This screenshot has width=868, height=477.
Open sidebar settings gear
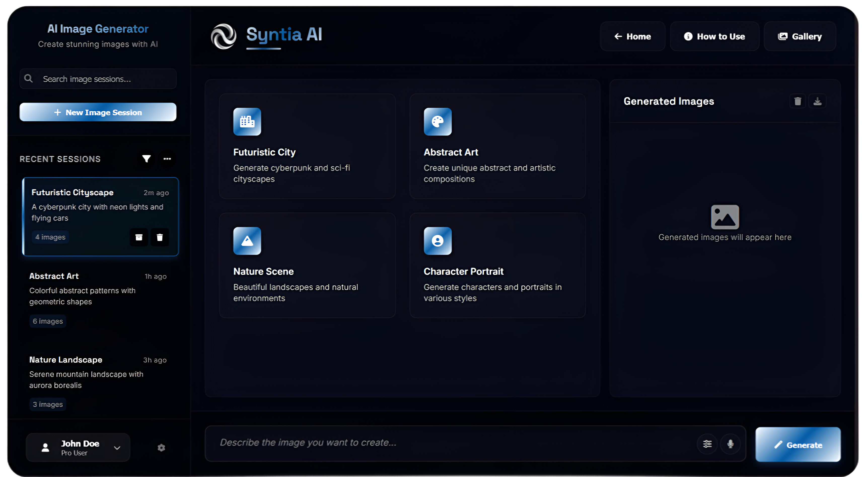coord(161,448)
